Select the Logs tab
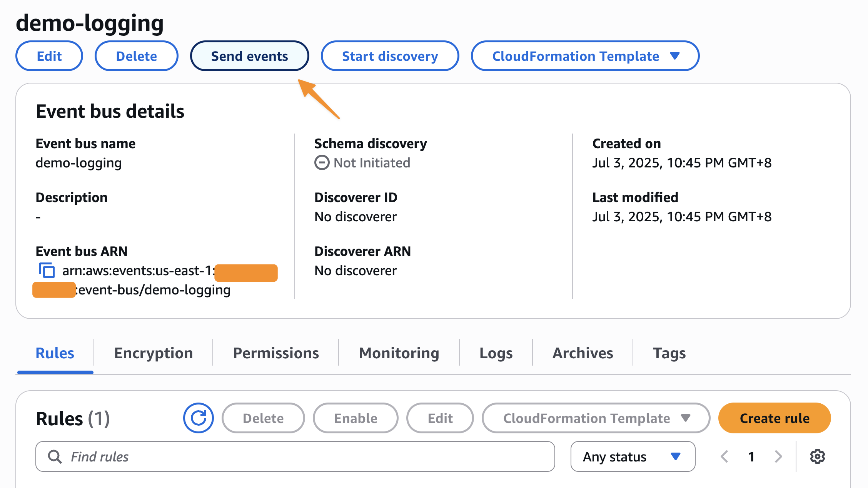The height and width of the screenshot is (488, 868). 496,353
